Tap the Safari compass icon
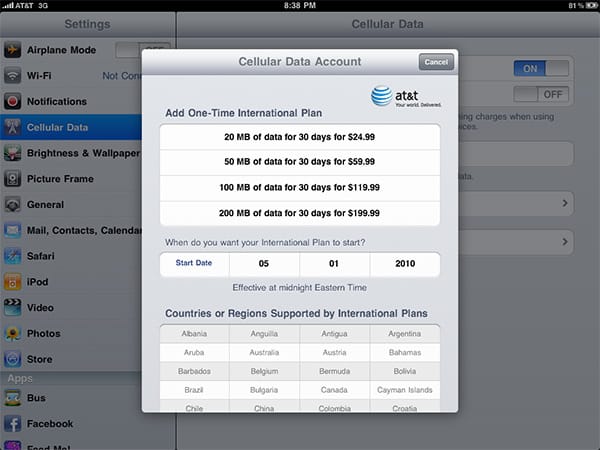This screenshot has width=600, height=450. [x=13, y=256]
